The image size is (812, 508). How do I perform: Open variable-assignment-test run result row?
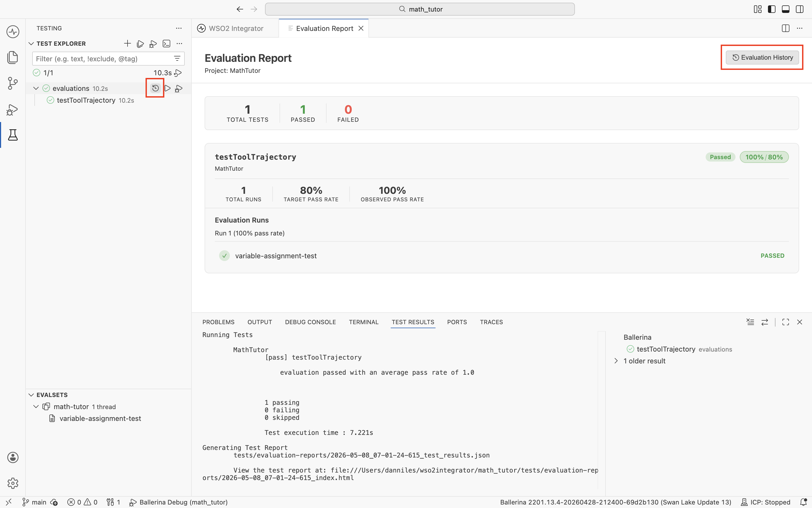(x=502, y=256)
